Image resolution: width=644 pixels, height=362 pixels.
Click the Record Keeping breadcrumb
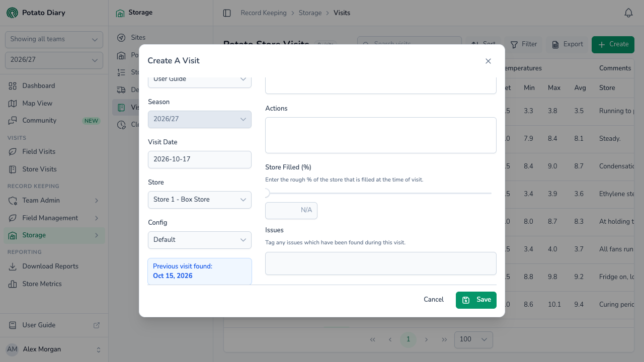point(264,13)
